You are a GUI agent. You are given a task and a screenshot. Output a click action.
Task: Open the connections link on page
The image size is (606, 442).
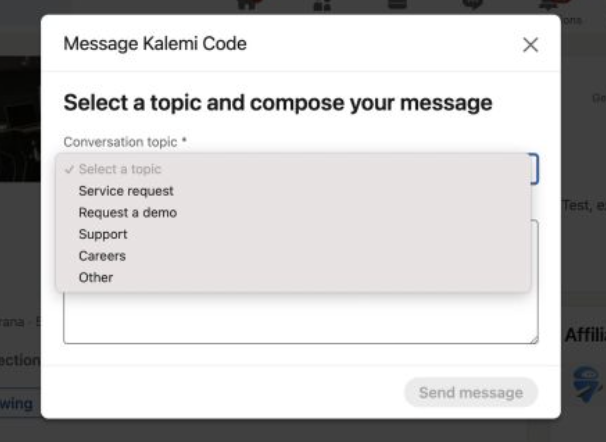click(20, 360)
